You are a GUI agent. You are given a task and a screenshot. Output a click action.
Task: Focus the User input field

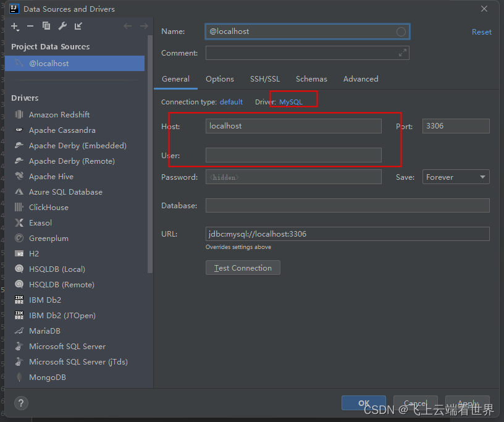pos(293,155)
